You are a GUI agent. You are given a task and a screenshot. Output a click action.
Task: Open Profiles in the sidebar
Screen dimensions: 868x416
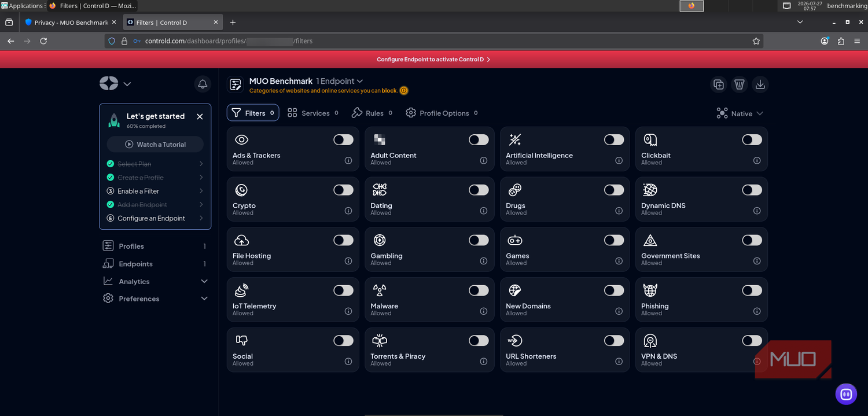coord(155,246)
